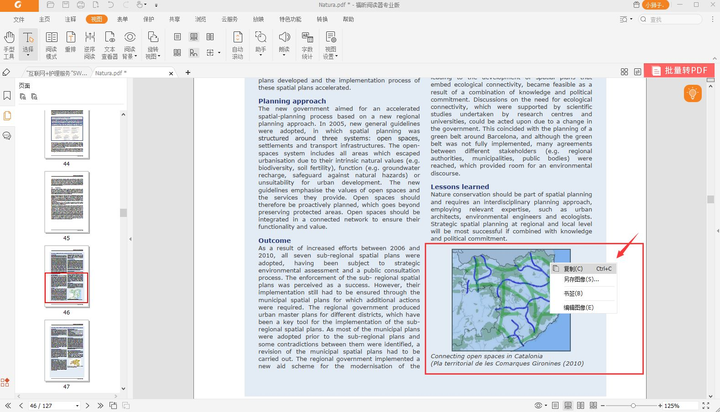Select page 44 thumbnail
The image size is (720, 412).
point(67,134)
